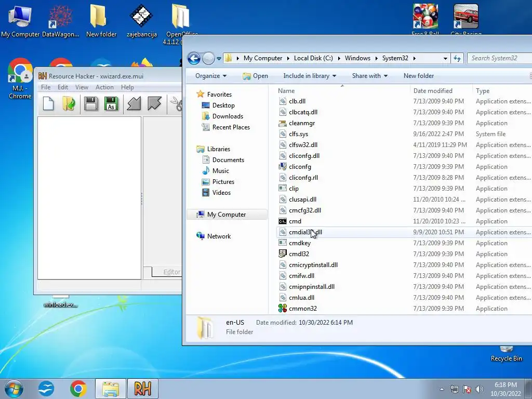Sort by Date modified column header
532x399 pixels.
[441, 90]
